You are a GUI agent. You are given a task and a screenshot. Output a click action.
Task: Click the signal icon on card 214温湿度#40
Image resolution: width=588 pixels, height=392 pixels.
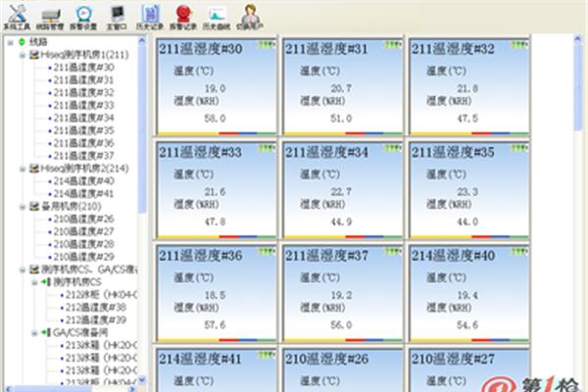point(519,252)
